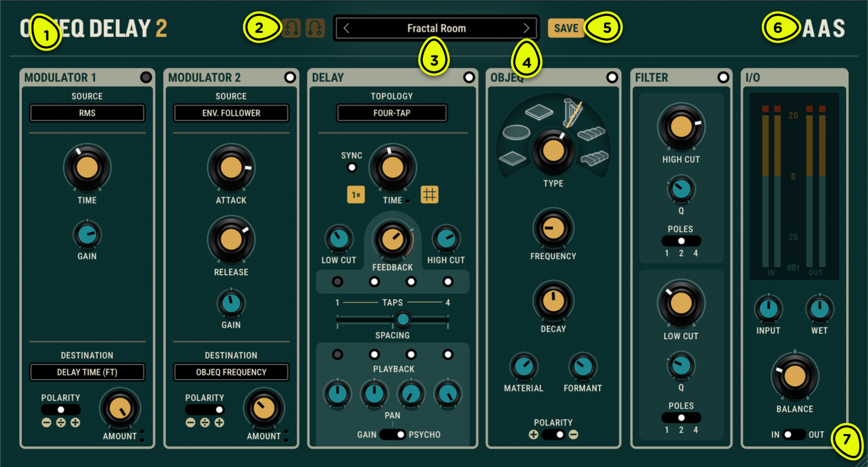Click the AAS logo link
This screenshot has width=868, height=467.
coord(823,27)
